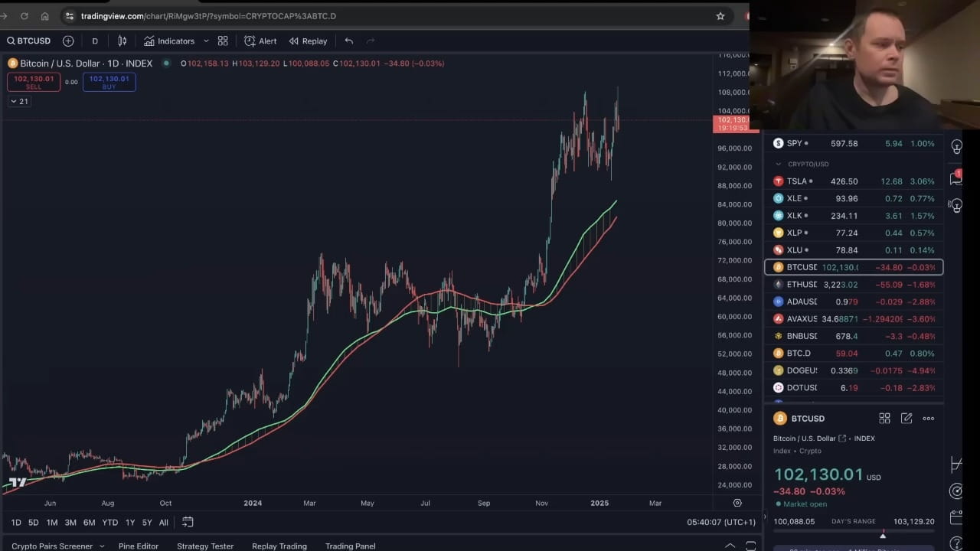
Task: Start Replay mode
Action: point(308,41)
